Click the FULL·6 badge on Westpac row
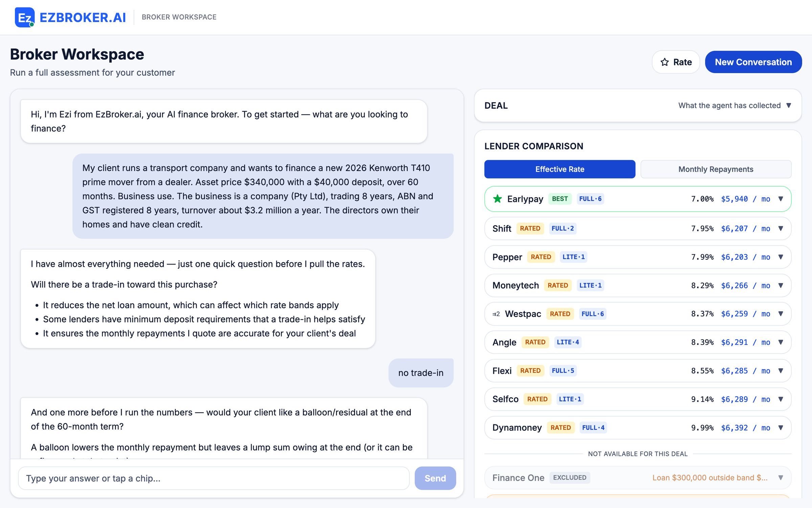Viewport: 812px width, 508px height. (x=592, y=314)
